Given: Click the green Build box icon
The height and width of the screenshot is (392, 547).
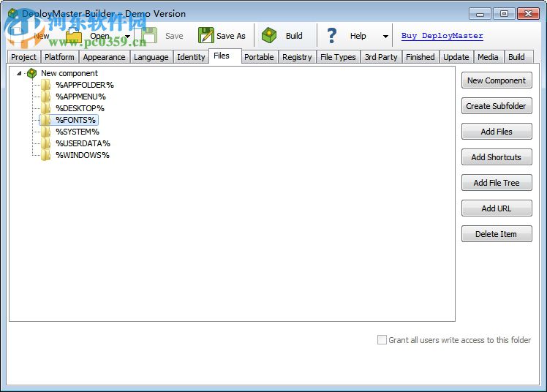Looking at the screenshot, I should [x=269, y=36].
